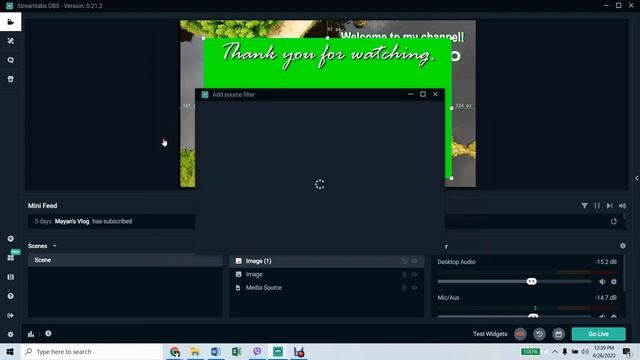Screen dimensions: 640x360
Task: Click the Mixer panel vertical scrollbar
Action: (x=624, y=273)
